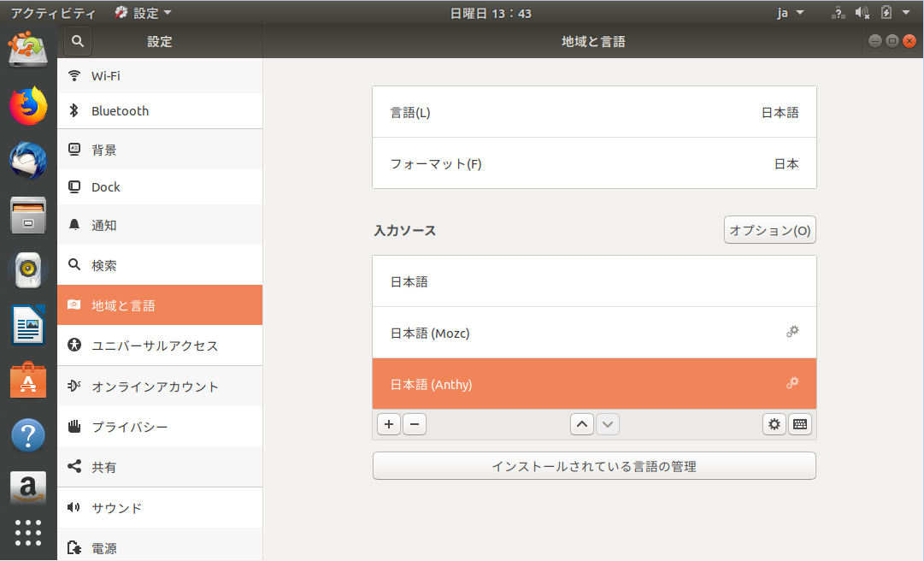Add an input source with plus button
The image size is (924, 561).
coord(389,424)
